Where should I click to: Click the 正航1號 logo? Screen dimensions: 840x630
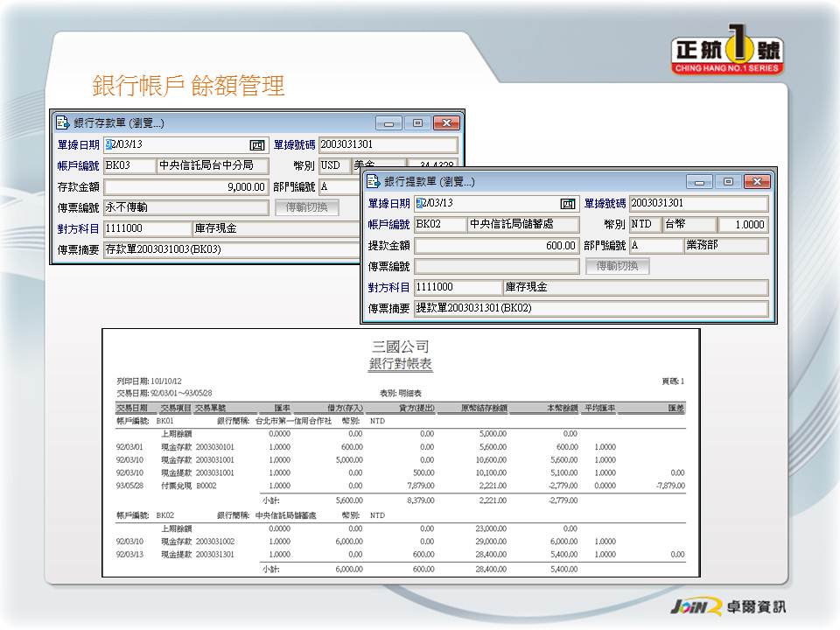click(x=727, y=54)
